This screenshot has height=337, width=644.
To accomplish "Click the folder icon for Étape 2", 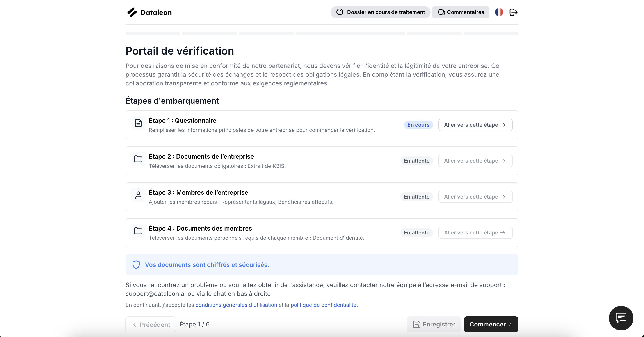I will (138, 159).
